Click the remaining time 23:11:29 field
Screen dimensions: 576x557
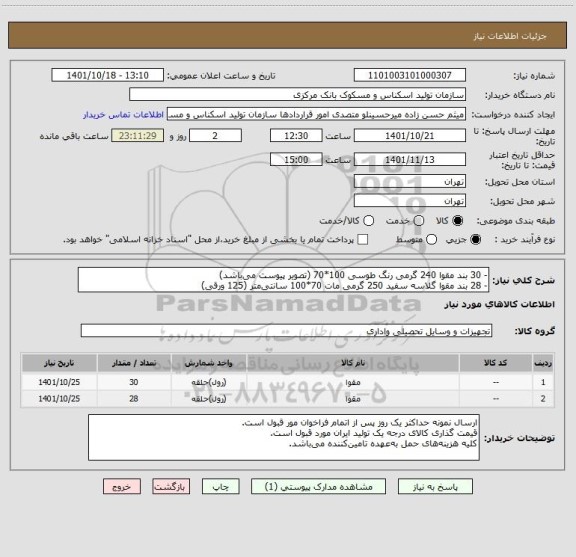pyautogui.click(x=138, y=136)
